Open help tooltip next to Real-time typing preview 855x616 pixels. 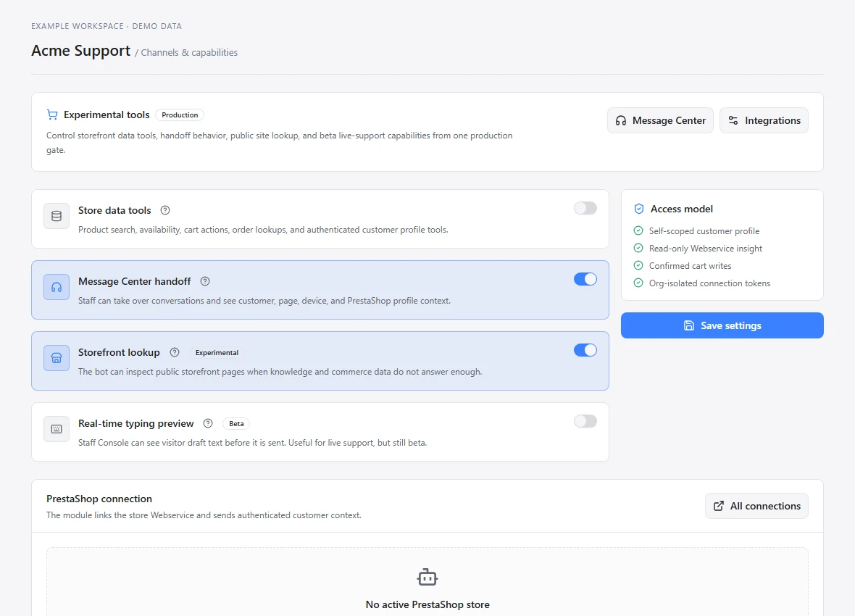point(208,423)
